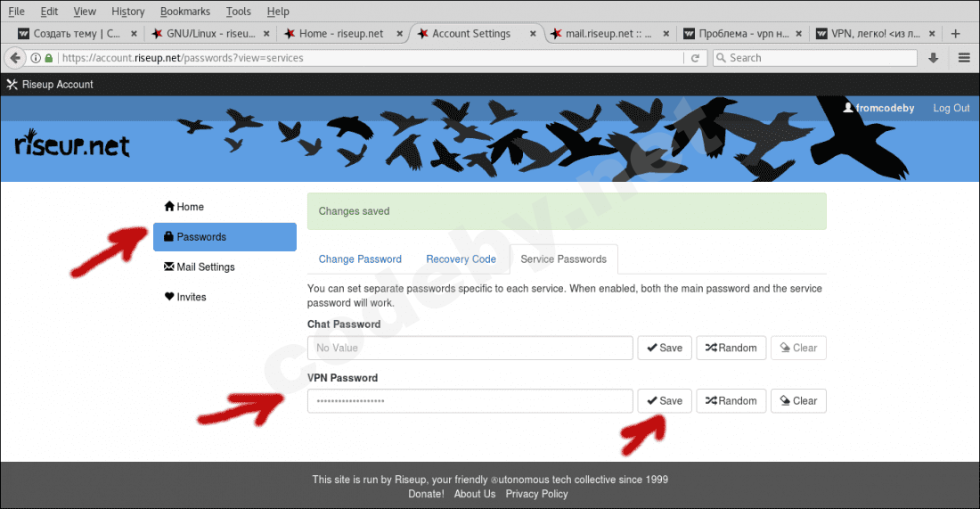Open the View menu
Screen dimensions: 980x509
[85, 12]
